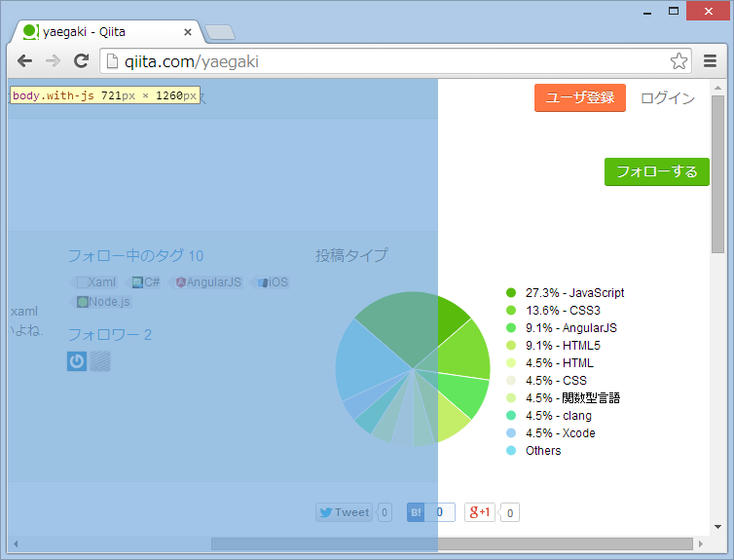734x560 pixels.
Task: Click the JavaScript legend color dot
Action: point(511,292)
